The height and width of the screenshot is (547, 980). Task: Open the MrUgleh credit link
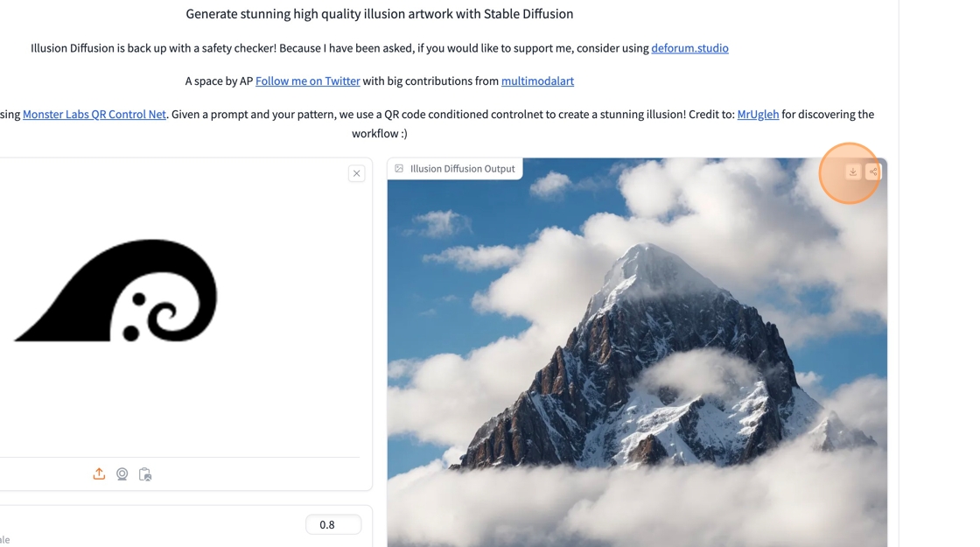(x=758, y=115)
